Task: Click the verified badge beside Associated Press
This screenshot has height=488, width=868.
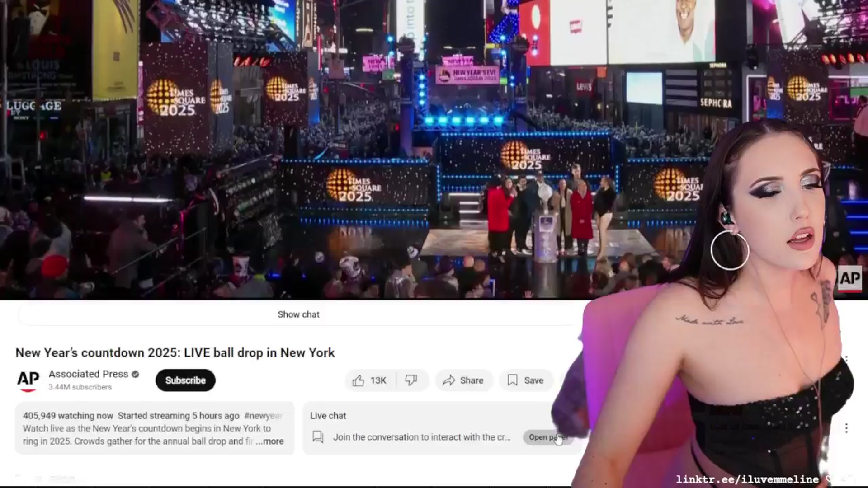Action: point(135,374)
